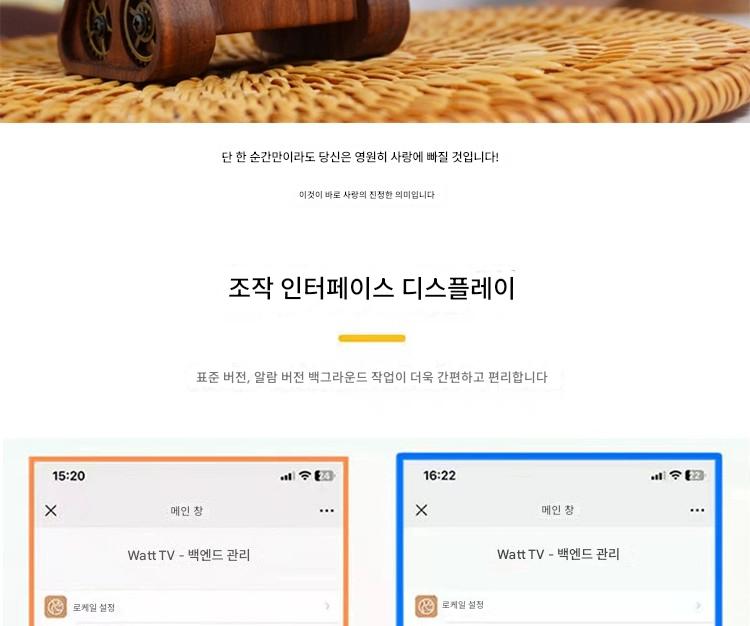The height and width of the screenshot is (626, 750).
Task: Tap the 로케일 설정 app icon in left phone
Action: tap(55, 606)
